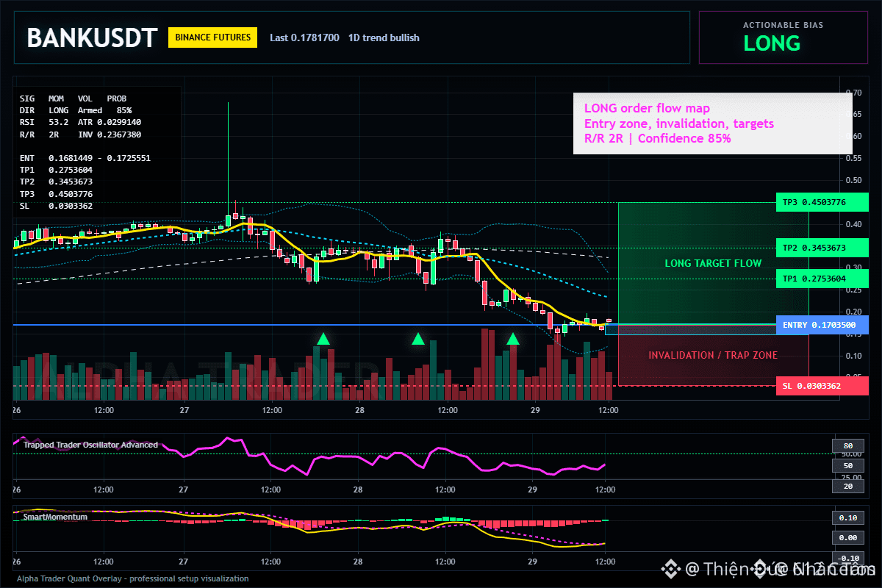
Task: Click the yellow BINANCE FUTURES badge
Action: pos(212,37)
